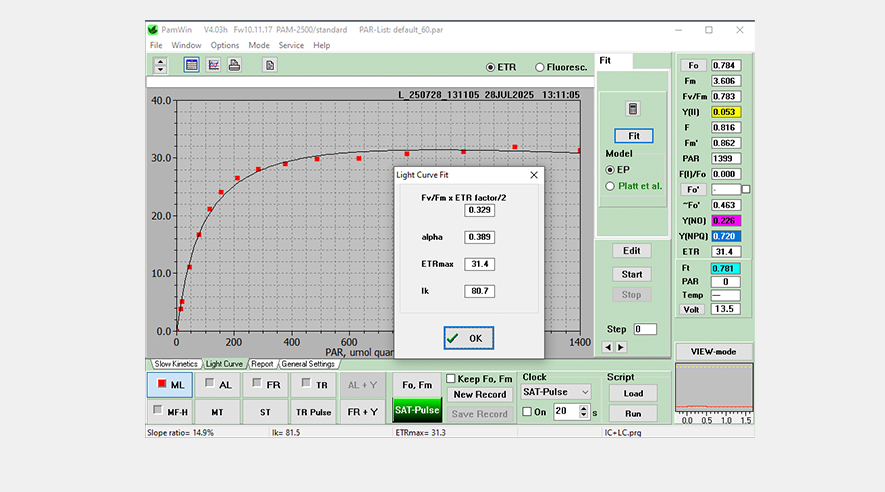The image size is (885, 492).
Task: Open the chart view toolbar icon
Action: click(213, 65)
